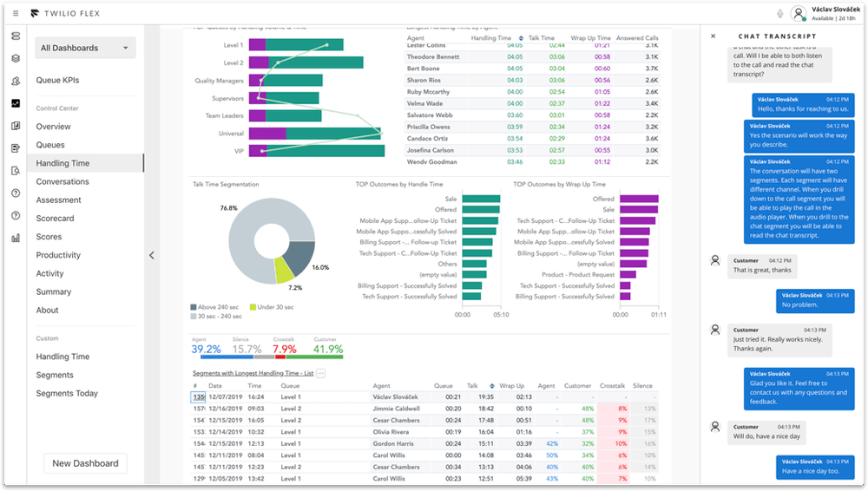Click ellipsis next to Segments list title

[x=320, y=373]
